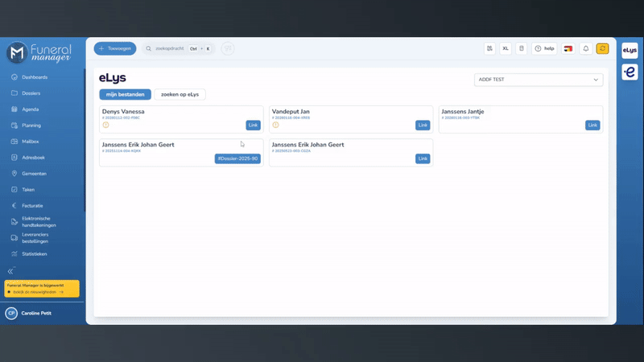The width and height of the screenshot is (644, 362).
Task: Click the blue 'e' logo tile
Action: coord(630,72)
